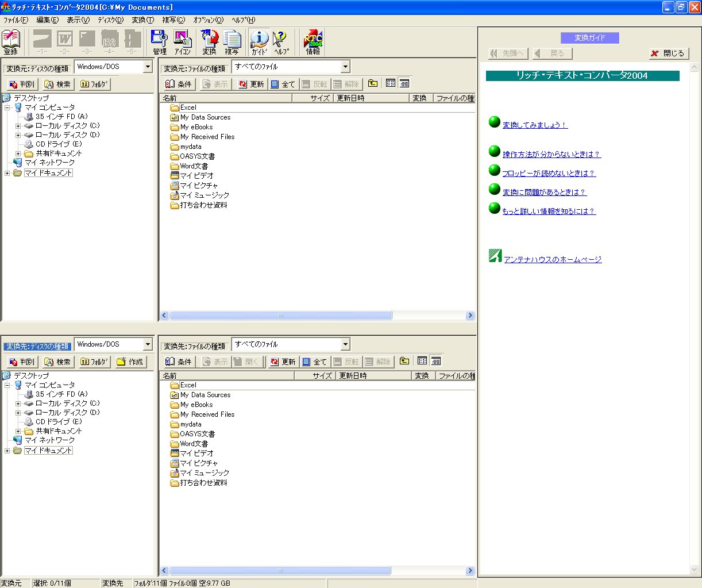
Task: Switch the 変換先 list to details view
Action: coord(436,361)
